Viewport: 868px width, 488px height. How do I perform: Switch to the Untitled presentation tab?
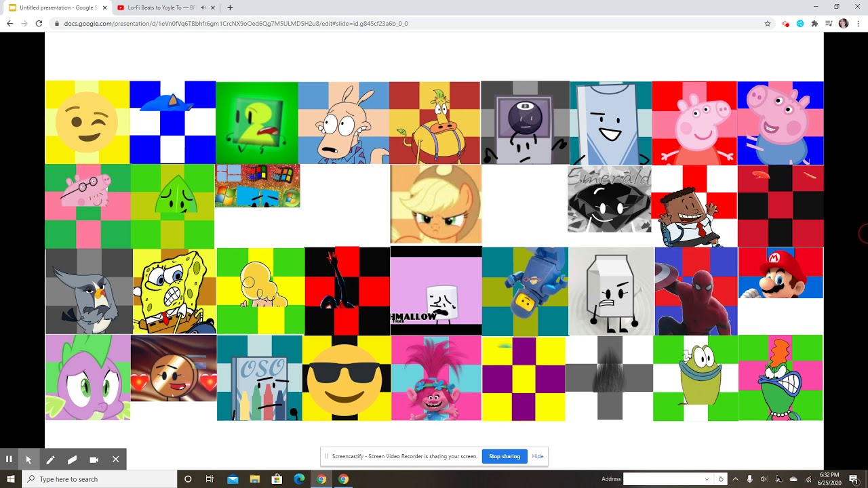[58, 7]
